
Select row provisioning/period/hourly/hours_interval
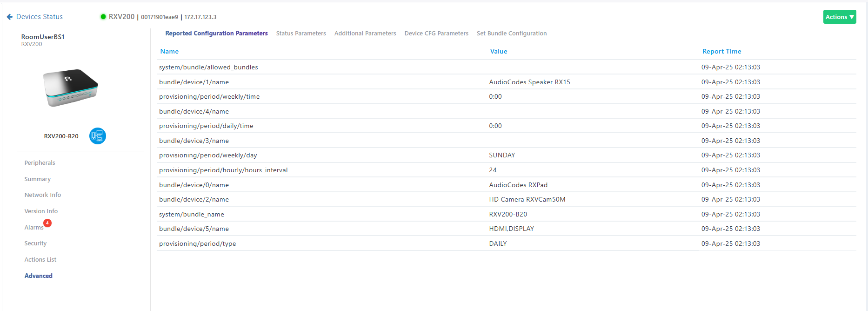pos(507,170)
